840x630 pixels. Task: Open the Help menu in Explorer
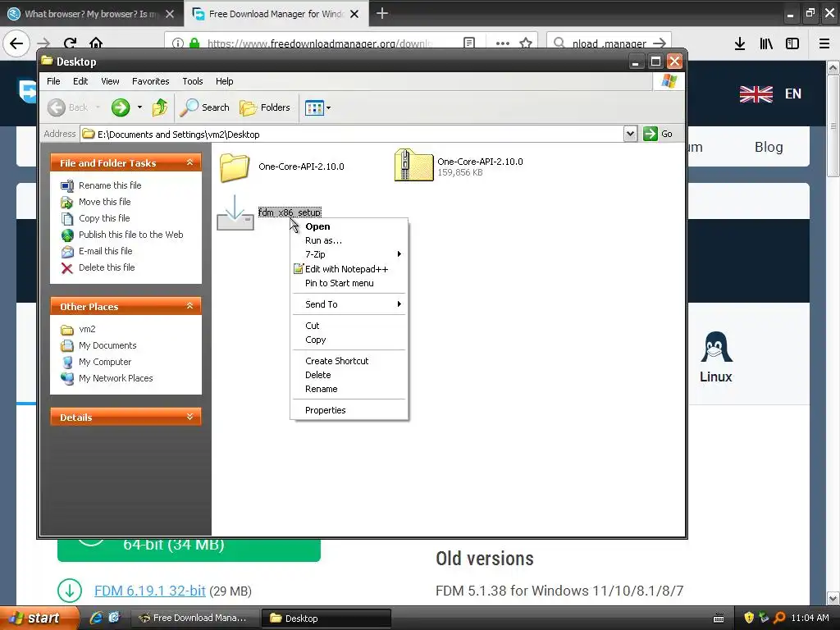point(225,81)
